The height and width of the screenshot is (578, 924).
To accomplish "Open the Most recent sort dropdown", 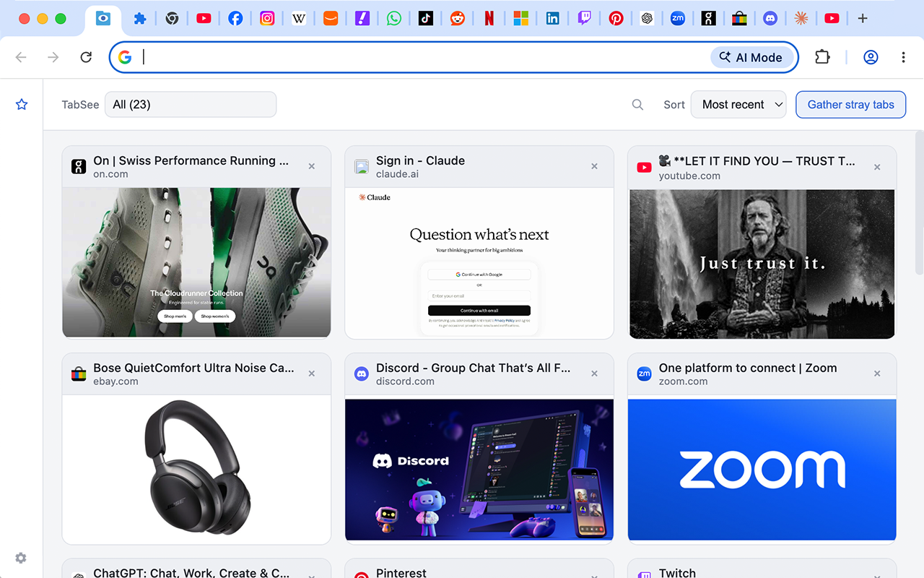I will pyautogui.click(x=738, y=104).
